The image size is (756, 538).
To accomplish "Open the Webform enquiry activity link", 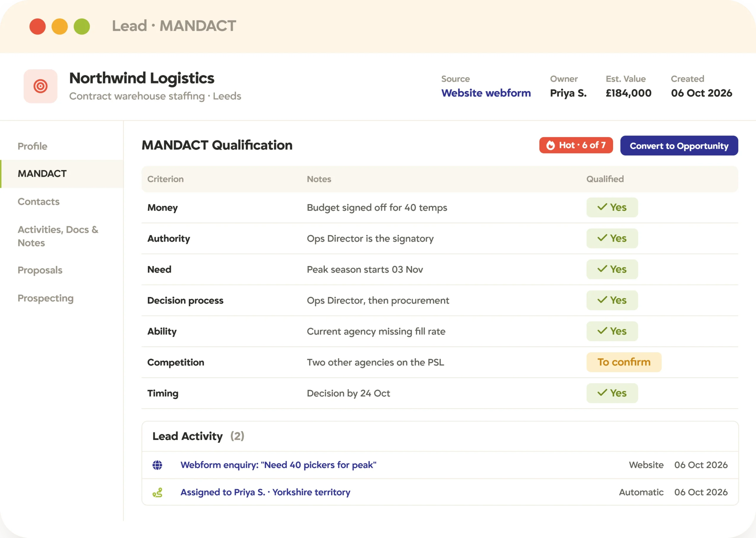I will [278, 465].
